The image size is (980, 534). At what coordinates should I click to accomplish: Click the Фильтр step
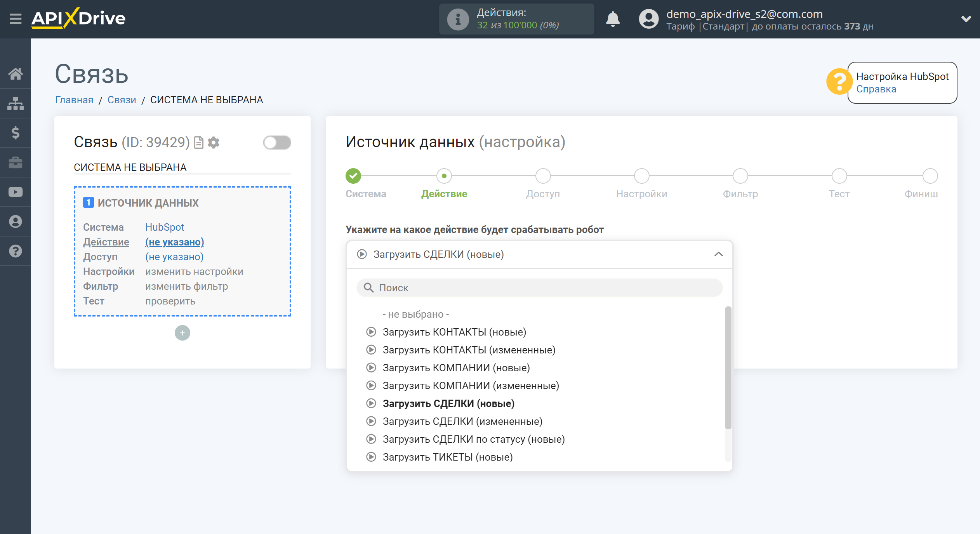click(x=740, y=176)
